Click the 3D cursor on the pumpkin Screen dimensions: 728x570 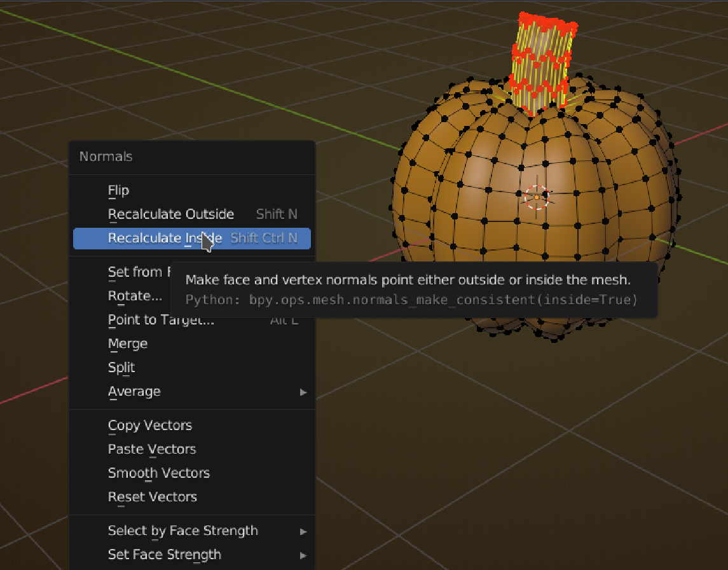(537, 197)
